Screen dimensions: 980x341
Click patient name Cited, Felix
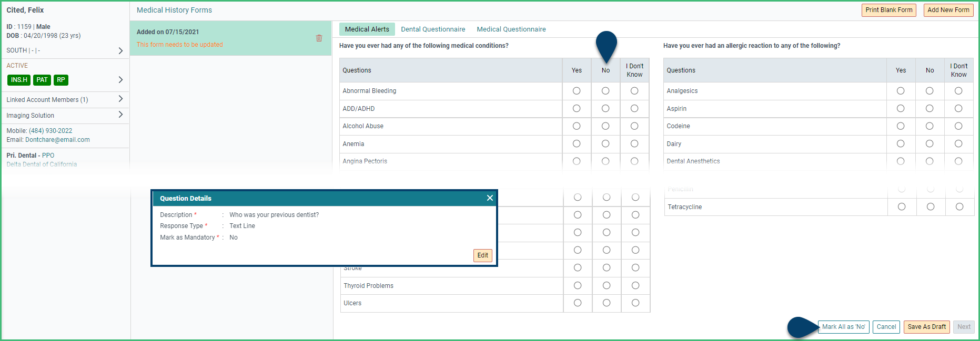click(25, 10)
